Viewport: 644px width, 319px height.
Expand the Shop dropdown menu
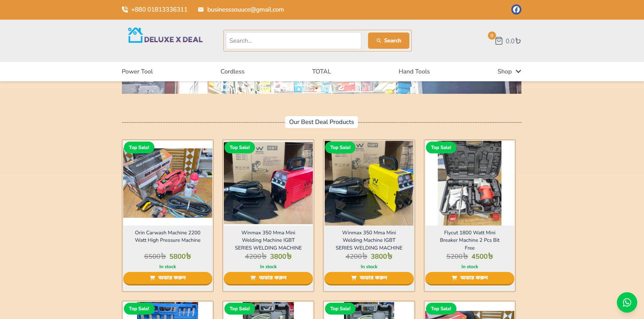pyautogui.click(x=509, y=71)
